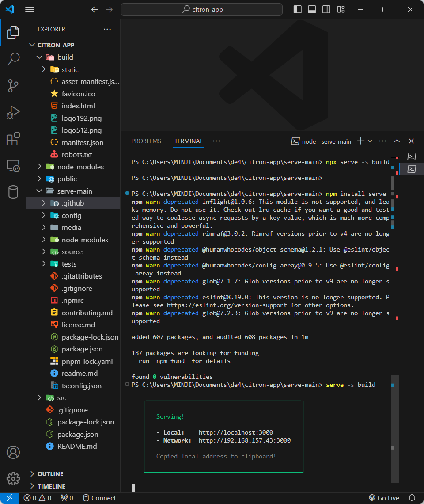Image resolution: width=424 pixels, height=504 pixels.
Task: Open the Extensions view icon
Action: point(13,139)
